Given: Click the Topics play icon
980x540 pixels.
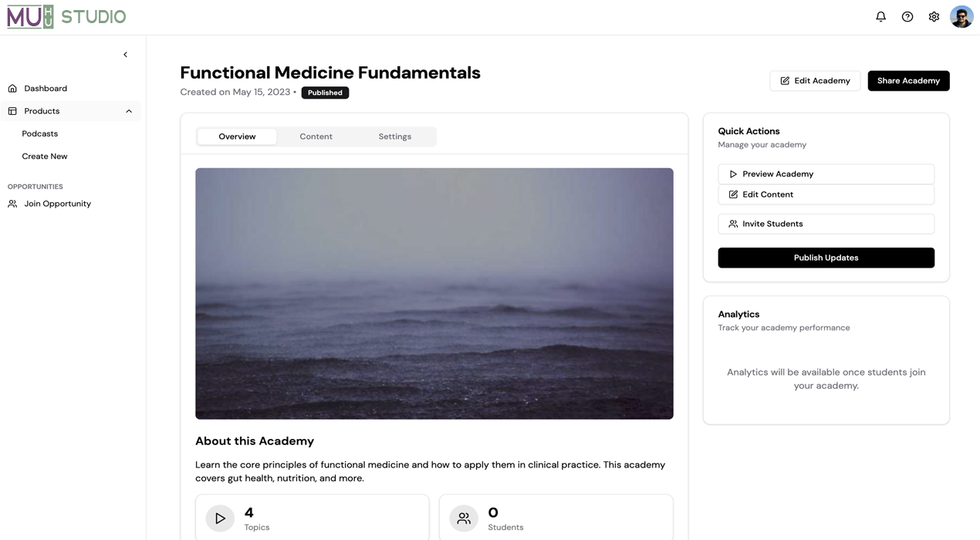Looking at the screenshot, I should (220, 518).
